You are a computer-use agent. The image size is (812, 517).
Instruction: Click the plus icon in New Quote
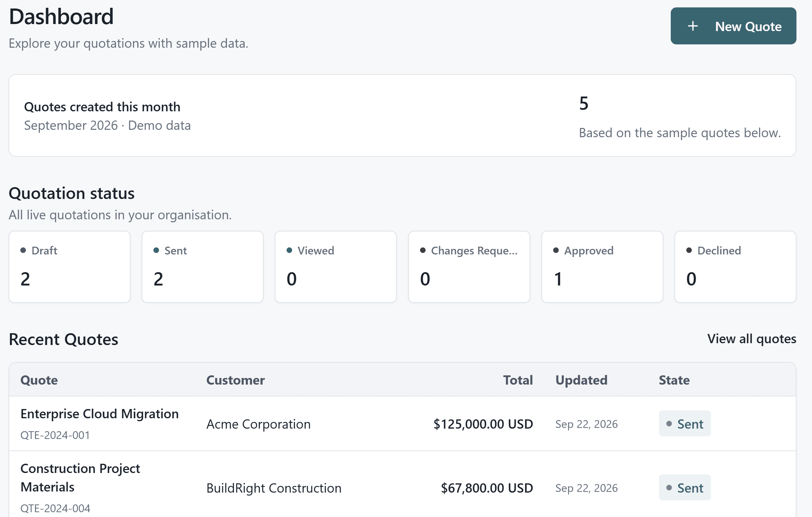click(x=693, y=26)
